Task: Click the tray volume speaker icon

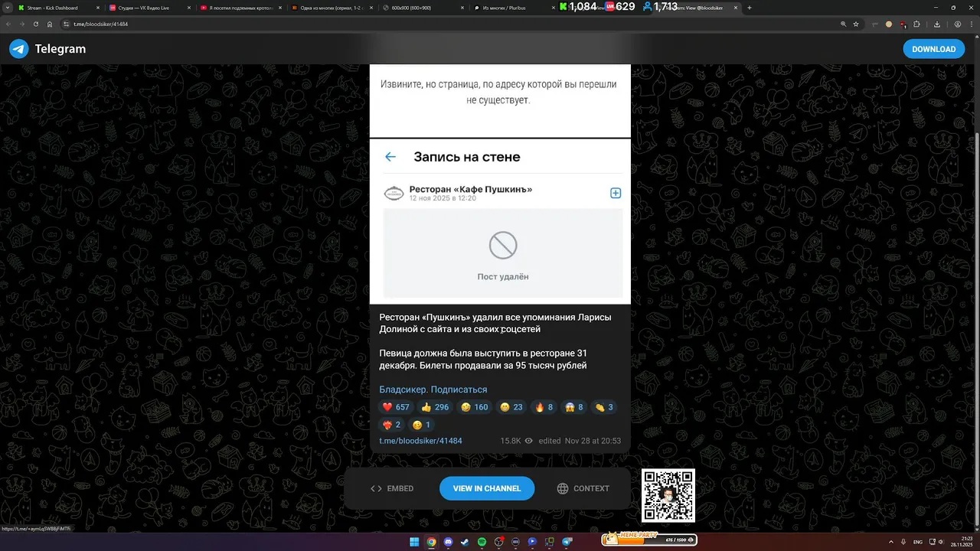Action: [941, 542]
